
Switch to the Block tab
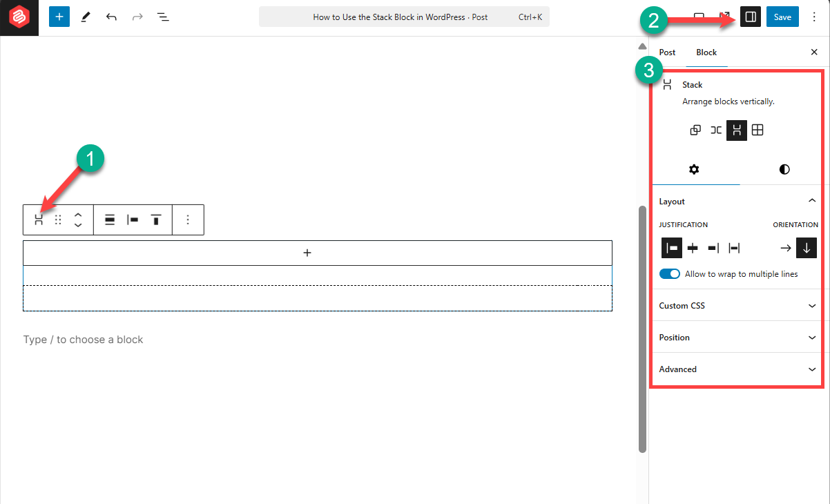click(x=706, y=52)
